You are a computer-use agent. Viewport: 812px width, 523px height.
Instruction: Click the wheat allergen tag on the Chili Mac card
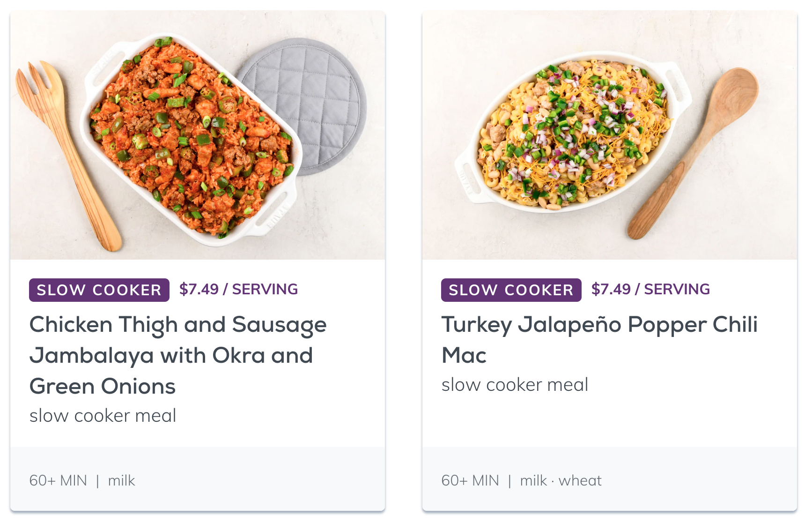(580, 480)
